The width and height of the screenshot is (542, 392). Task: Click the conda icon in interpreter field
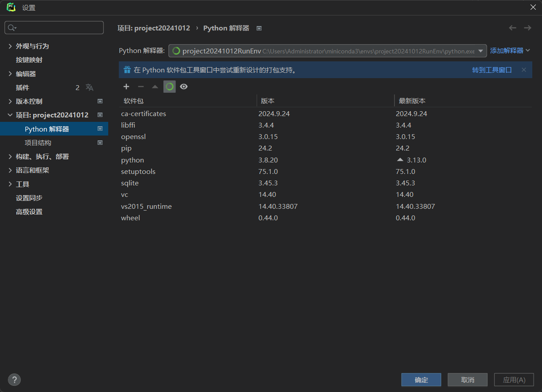[x=176, y=51]
